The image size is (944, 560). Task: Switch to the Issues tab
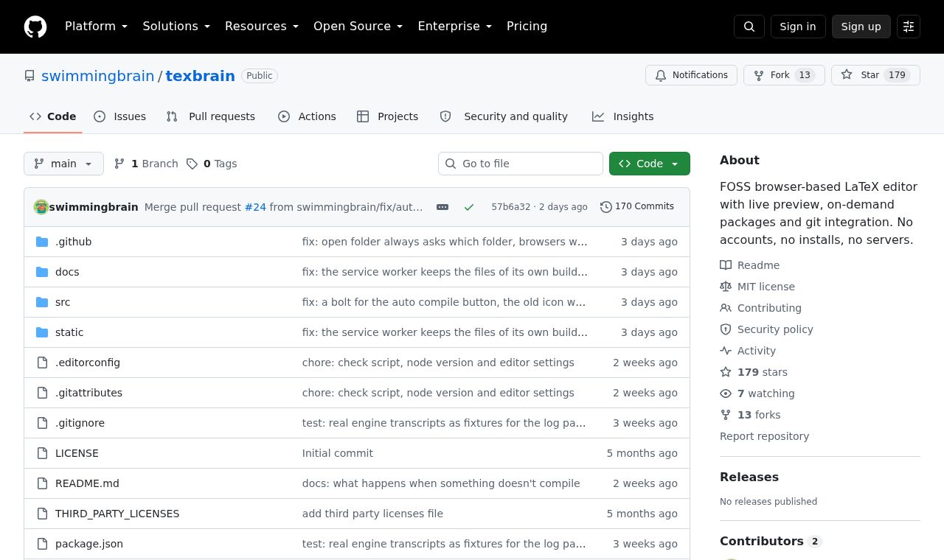pyautogui.click(x=120, y=116)
